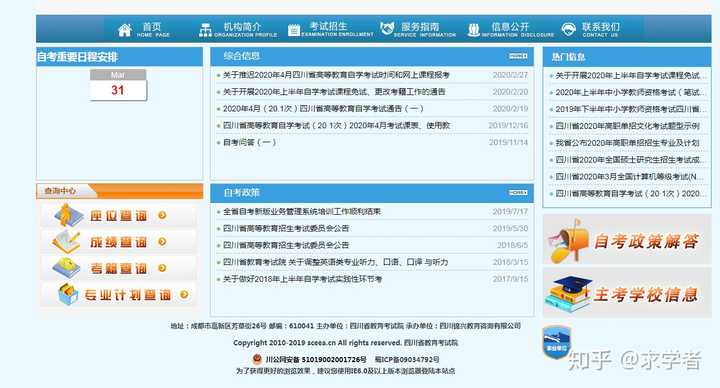Viewport: 720px width, 388px height.
Task: Click the orange arrow after 考籍查询
Action: pyautogui.click(x=162, y=268)
